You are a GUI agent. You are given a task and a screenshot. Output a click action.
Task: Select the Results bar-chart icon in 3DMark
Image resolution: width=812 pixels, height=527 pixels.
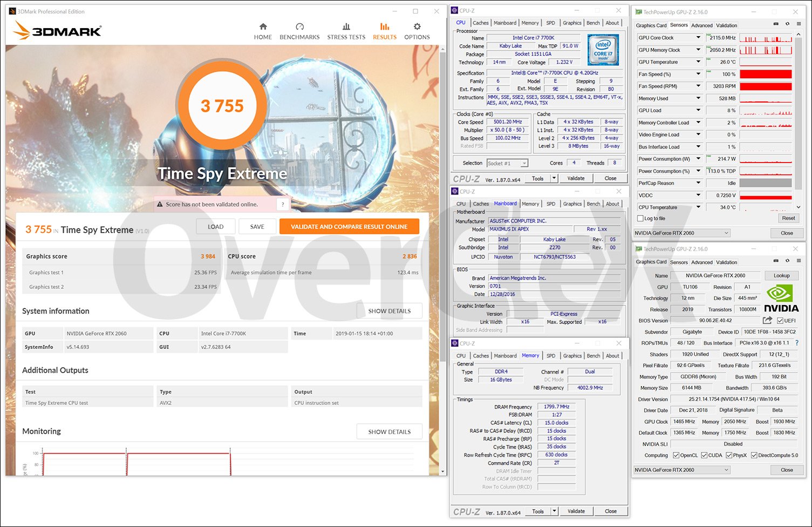pyautogui.click(x=385, y=26)
